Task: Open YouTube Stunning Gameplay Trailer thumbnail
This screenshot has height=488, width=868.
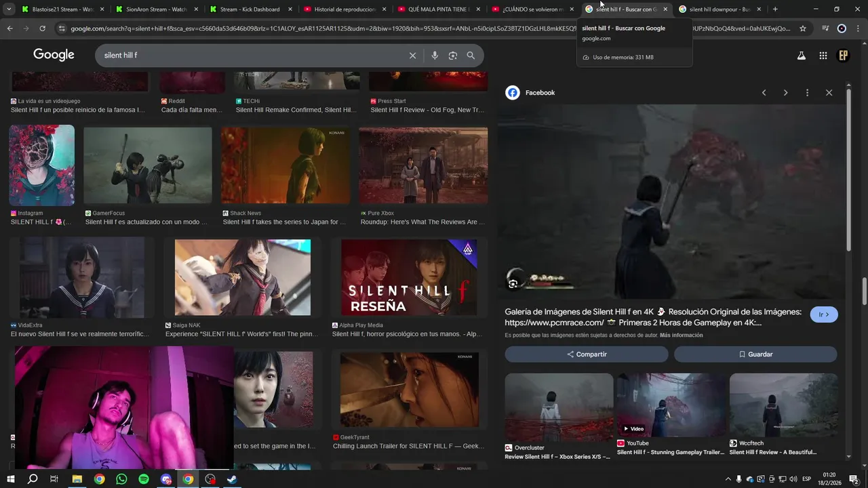Action: pos(671,405)
